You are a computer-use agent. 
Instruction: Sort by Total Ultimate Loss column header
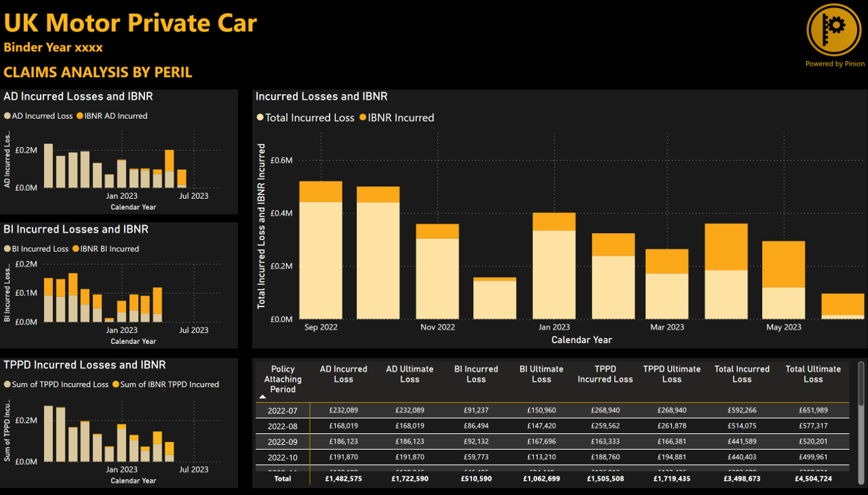[x=813, y=374]
